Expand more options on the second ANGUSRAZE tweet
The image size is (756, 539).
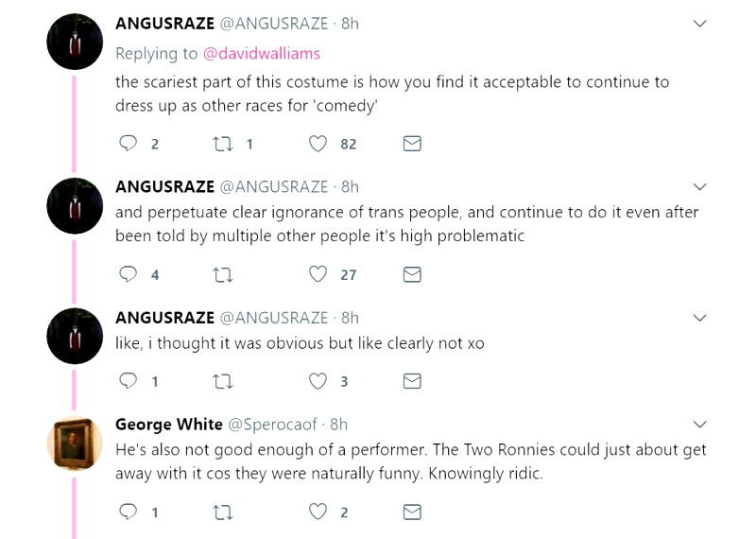click(700, 186)
